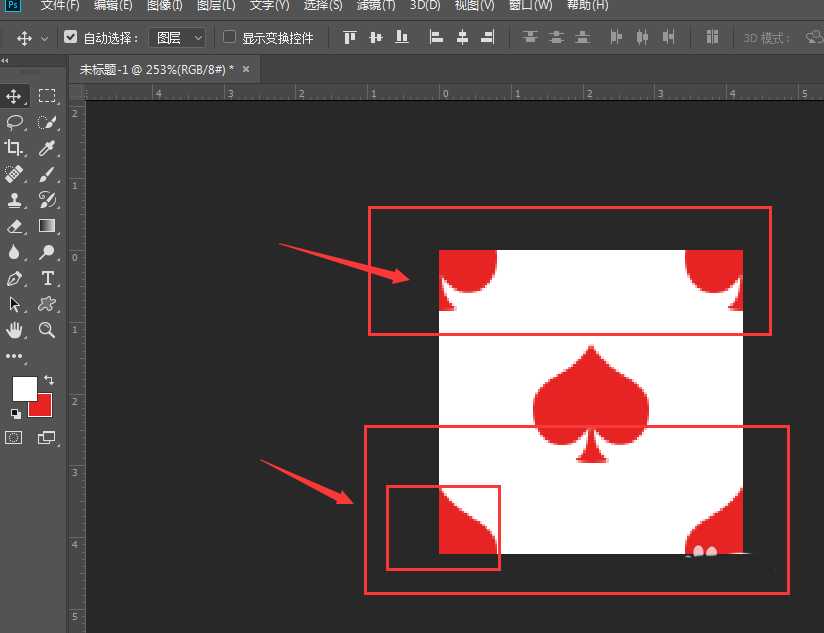
Task: Enable 显示变换控件 checkbox
Action: 229,37
